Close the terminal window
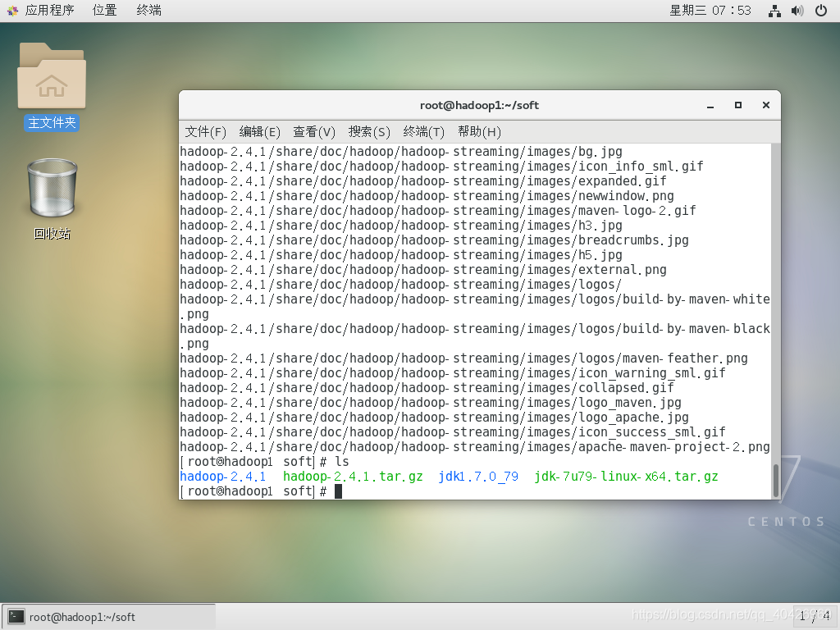Screen dimensions: 840x630 click(766, 106)
